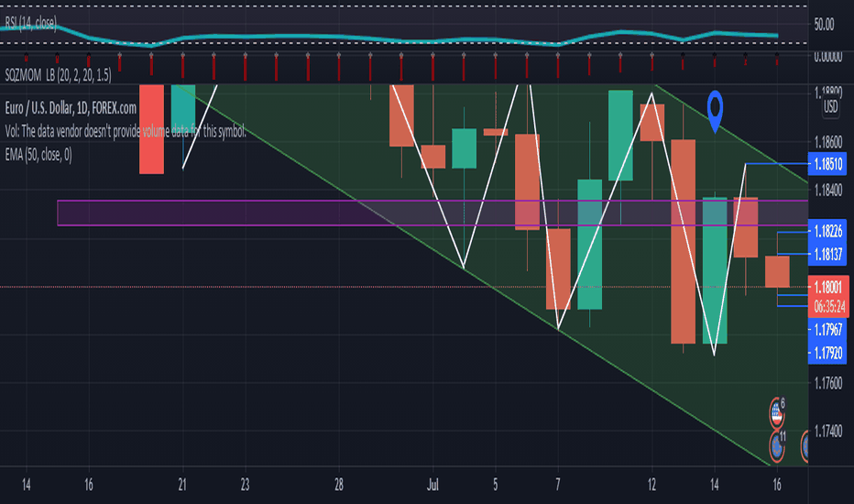
Task: Click the 5 date label on time axis
Action: pos(496,485)
